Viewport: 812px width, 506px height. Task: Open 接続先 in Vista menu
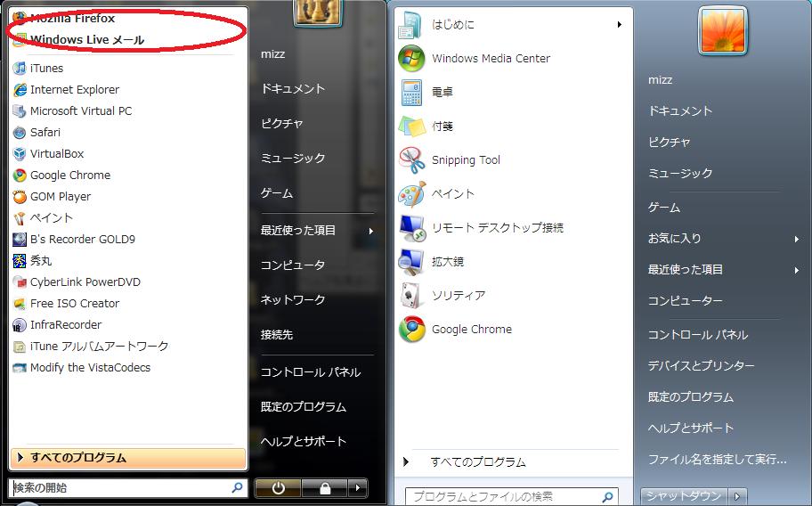pyautogui.click(x=277, y=335)
